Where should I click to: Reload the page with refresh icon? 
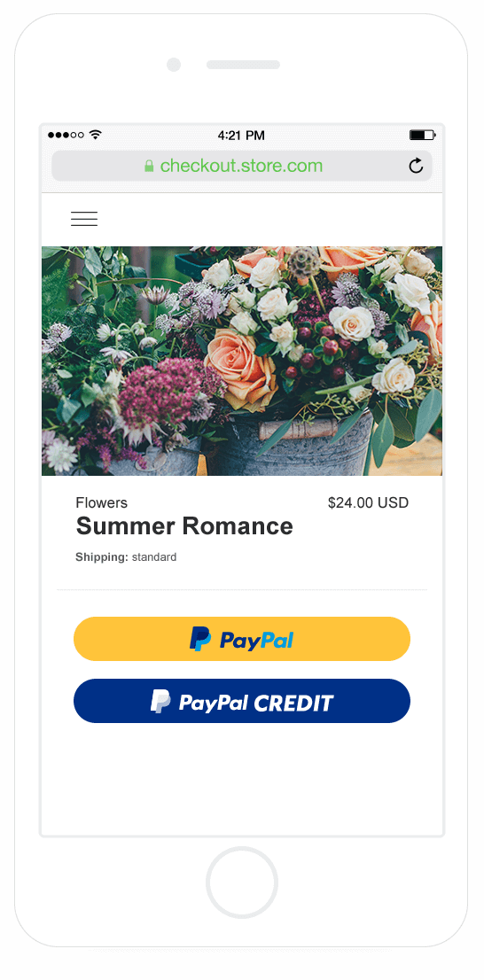click(416, 166)
